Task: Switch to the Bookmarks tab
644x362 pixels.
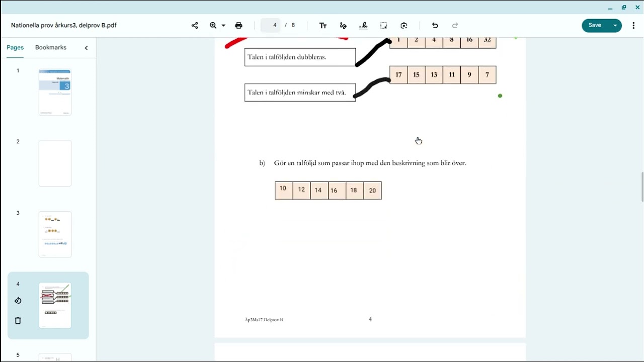Action: (51, 47)
